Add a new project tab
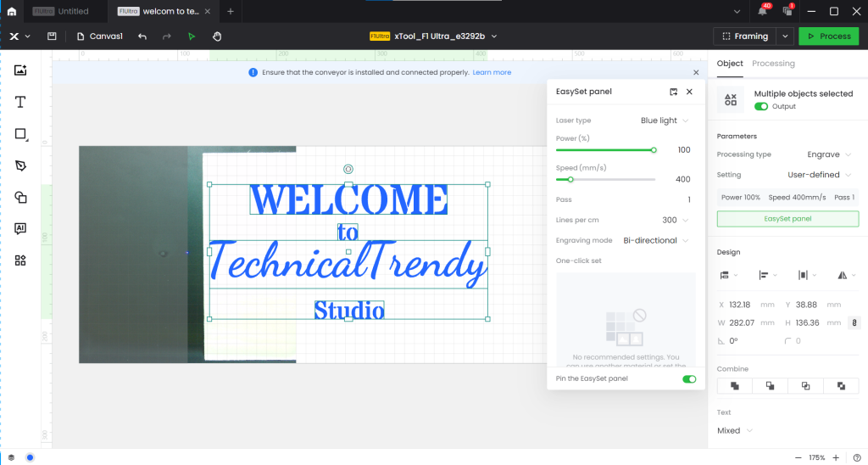 (231, 11)
